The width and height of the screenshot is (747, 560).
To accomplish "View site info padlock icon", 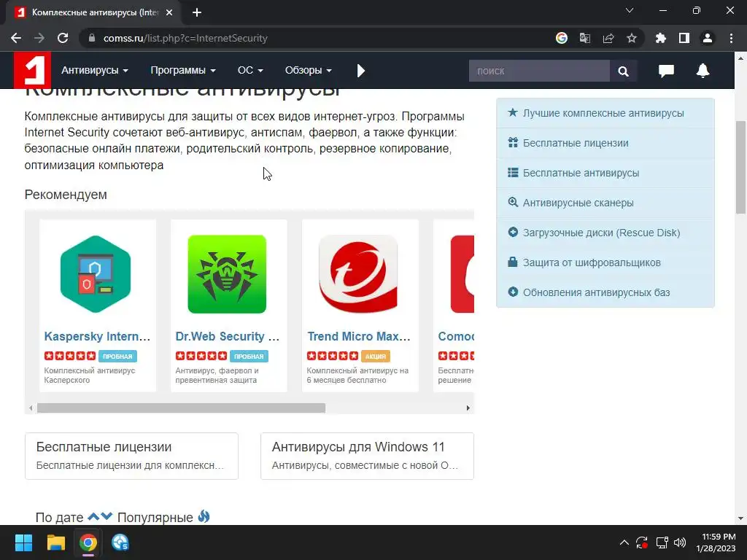I will [92, 38].
